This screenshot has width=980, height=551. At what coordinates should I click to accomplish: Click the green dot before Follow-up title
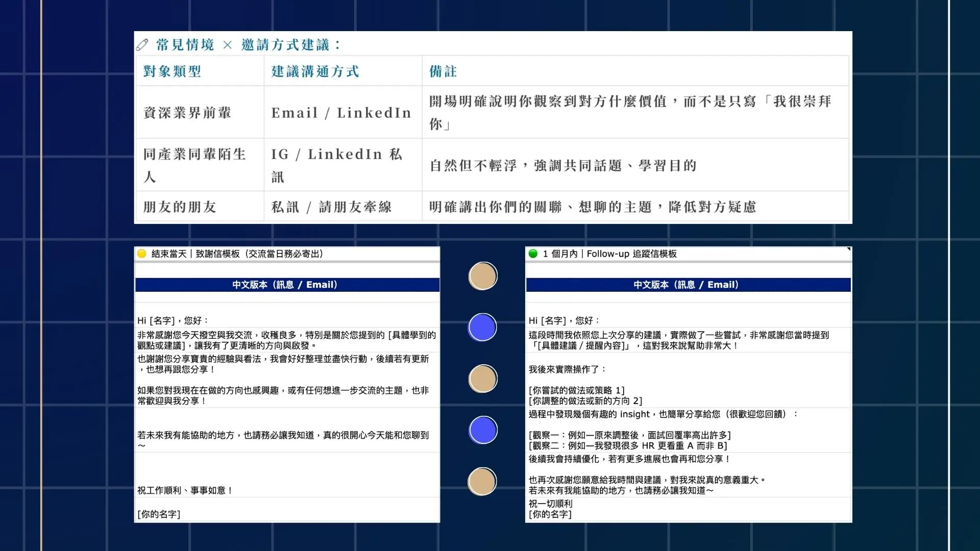tap(533, 254)
